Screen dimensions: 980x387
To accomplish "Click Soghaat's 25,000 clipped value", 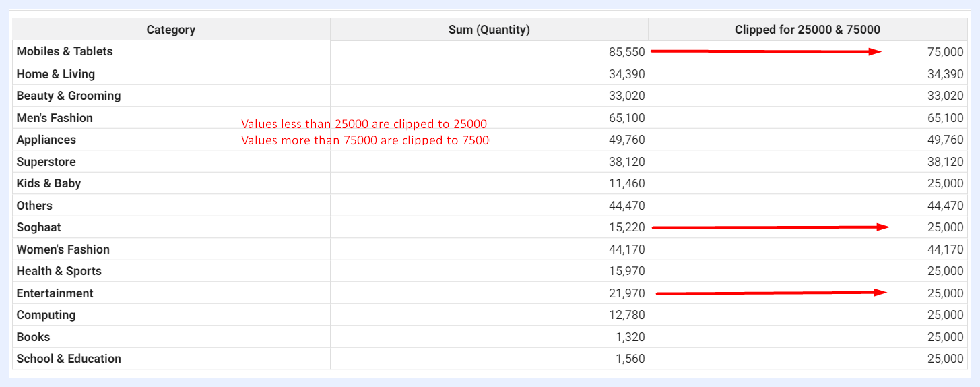I will 945,227.
